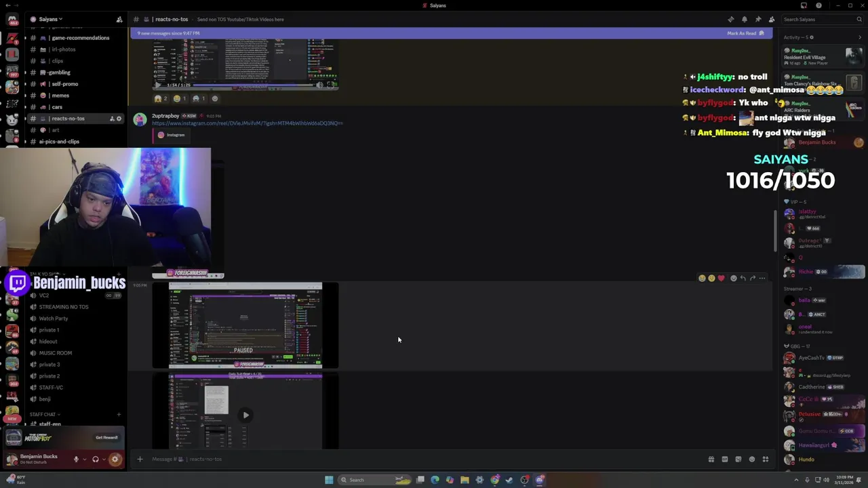Viewport: 868px width, 488px height.
Task: Toggle deafen headphones in user panel
Action: (x=96, y=460)
